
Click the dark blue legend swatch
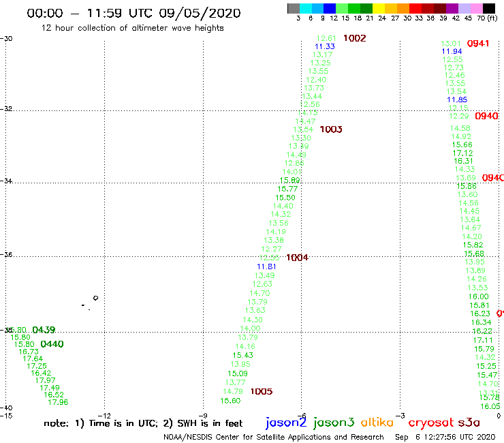point(330,9)
